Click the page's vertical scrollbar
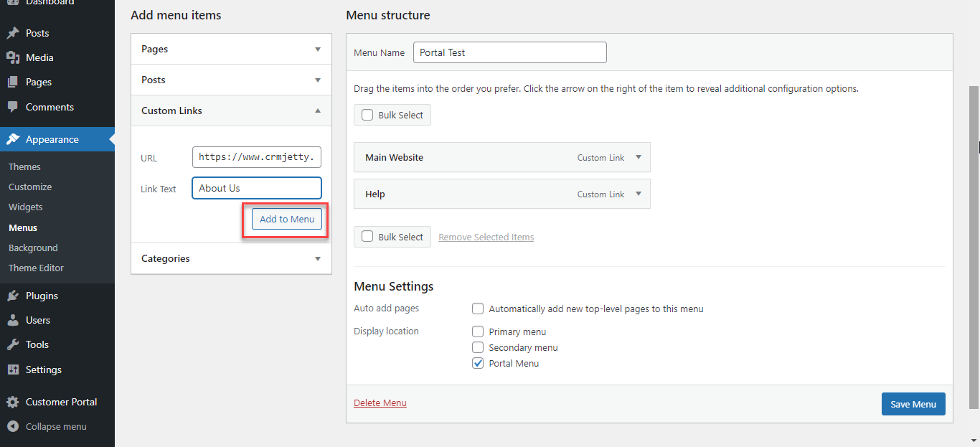The height and width of the screenshot is (447, 980). (974, 244)
